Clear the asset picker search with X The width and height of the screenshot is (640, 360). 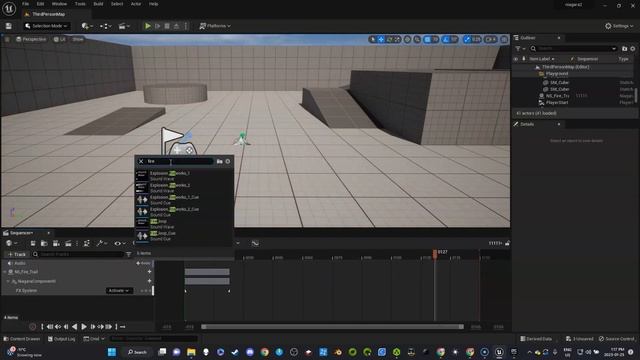tap(141, 162)
